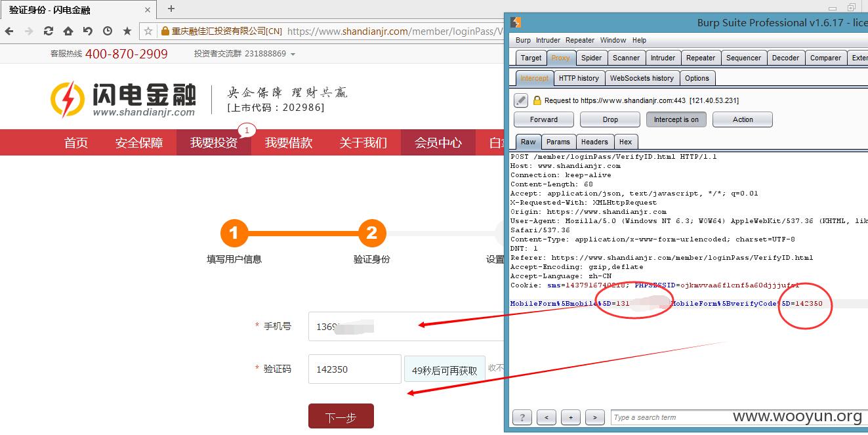
Task: Jump to next search match in Burp
Action: (595, 417)
